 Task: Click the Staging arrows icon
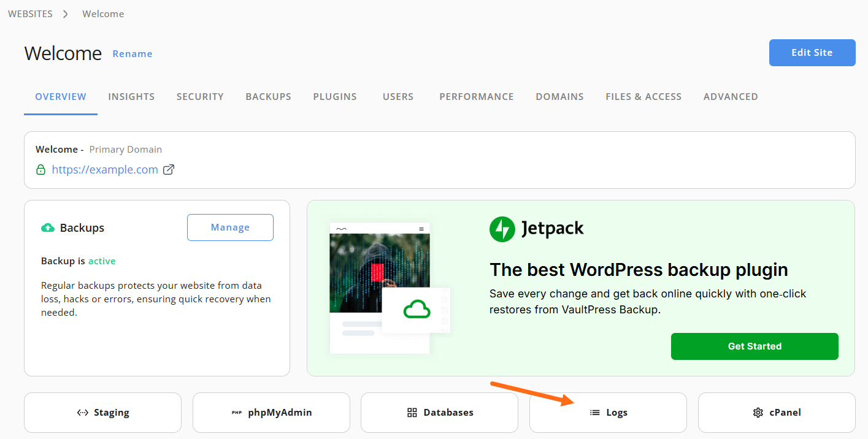coord(82,413)
